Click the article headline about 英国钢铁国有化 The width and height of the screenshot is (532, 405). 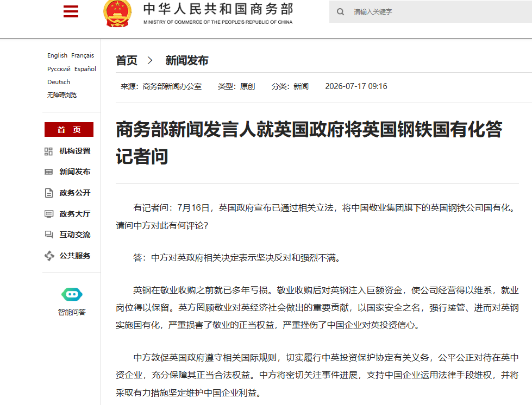(x=309, y=143)
